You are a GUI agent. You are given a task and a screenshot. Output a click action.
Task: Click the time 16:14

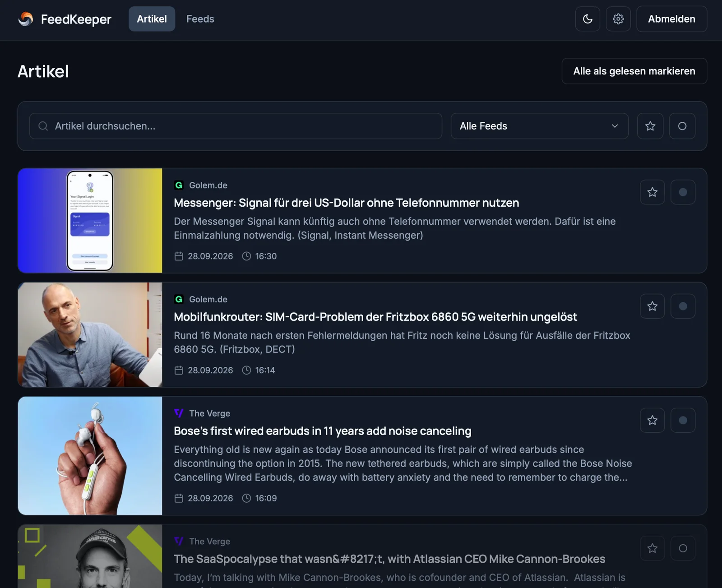click(265, 370)
